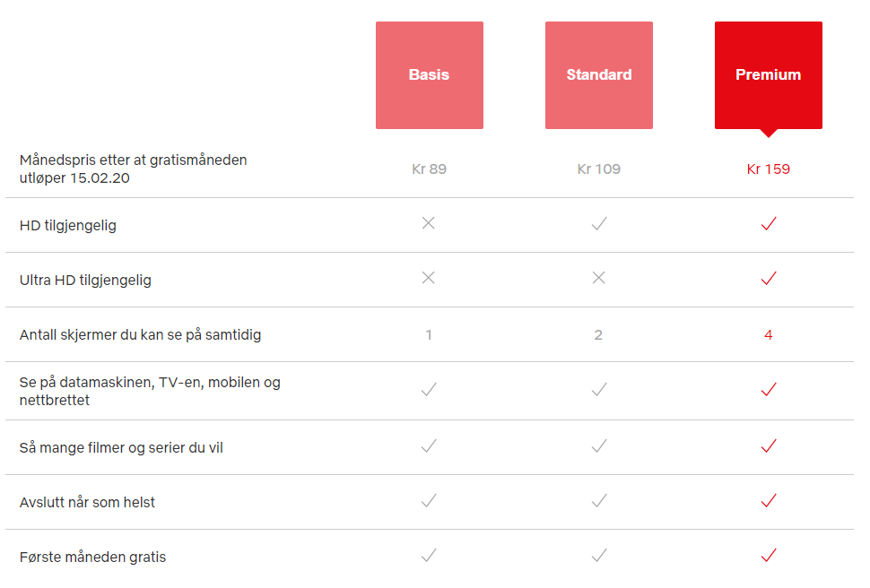The image size is (870, 588).
Task: Click the X icon for Basis HD tilgjengelig
Action: coord(429,223)
